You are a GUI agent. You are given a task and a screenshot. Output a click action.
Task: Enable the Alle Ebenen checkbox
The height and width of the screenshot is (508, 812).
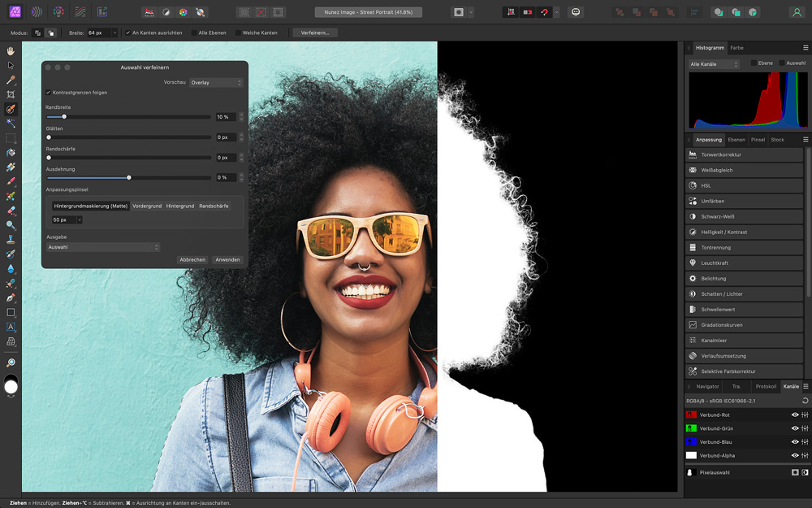pos(194,33)
